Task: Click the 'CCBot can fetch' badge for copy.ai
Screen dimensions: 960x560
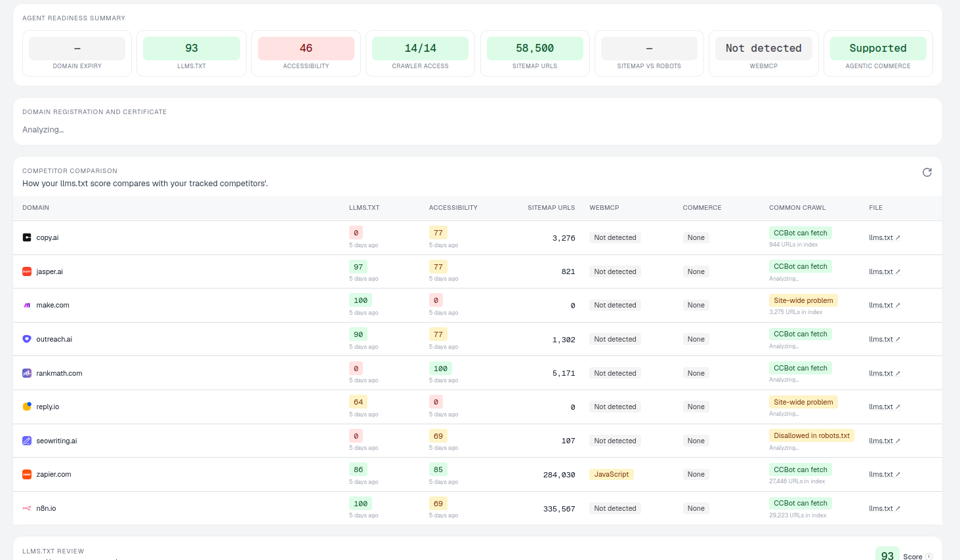Action: 801,233
